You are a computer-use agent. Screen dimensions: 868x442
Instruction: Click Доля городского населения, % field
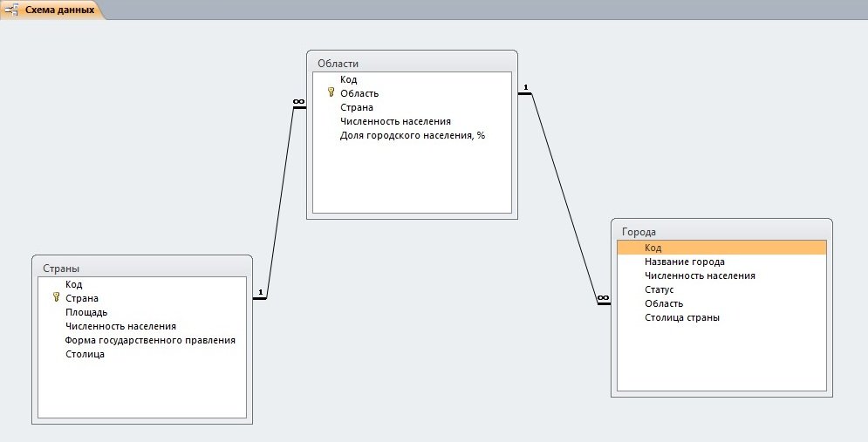[412, 135]
